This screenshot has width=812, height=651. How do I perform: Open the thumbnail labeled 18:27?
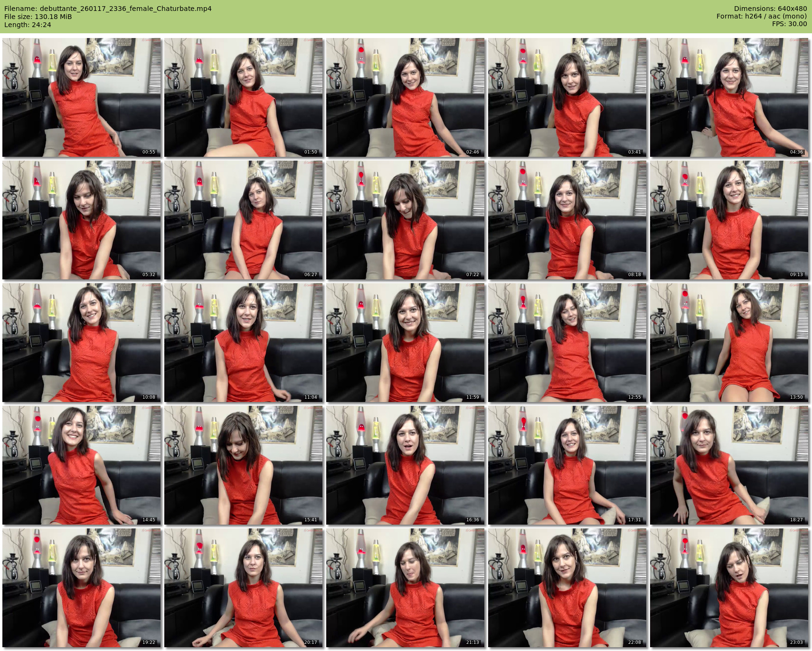pyautogui.click(x=729, y=465)
